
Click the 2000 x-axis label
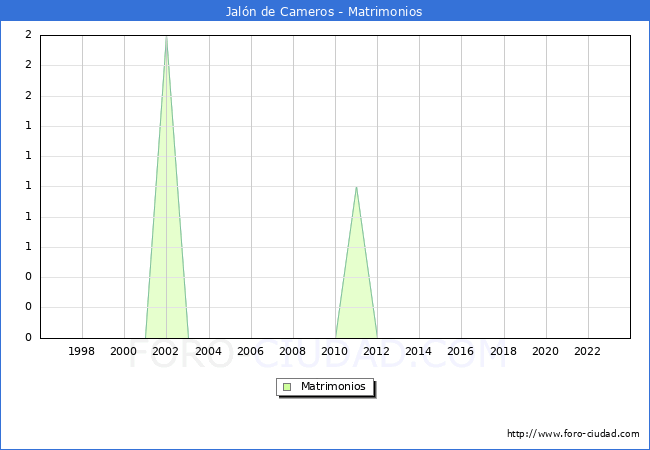click(124, 351)
